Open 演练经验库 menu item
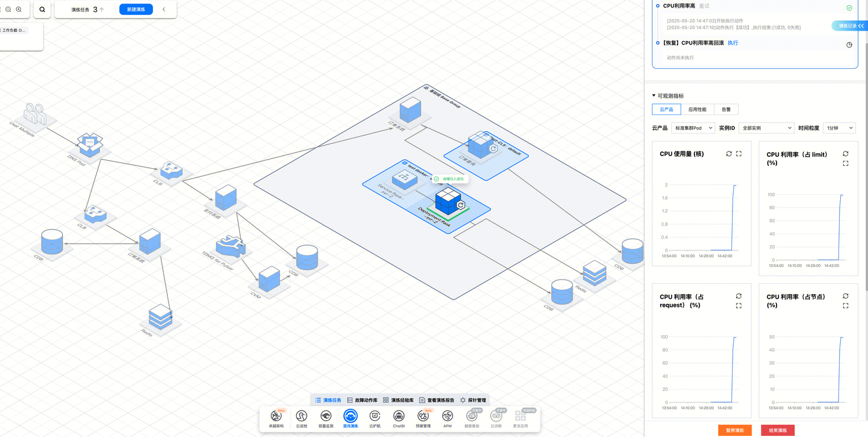Image resolution: width=868 pixels, height=437 pixels. 399,400
